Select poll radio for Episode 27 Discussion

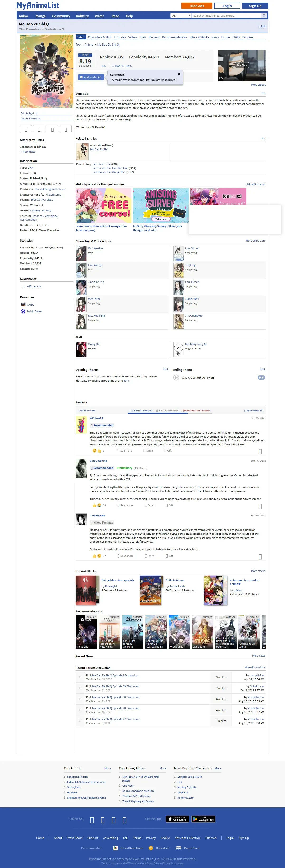coord(80,721)
